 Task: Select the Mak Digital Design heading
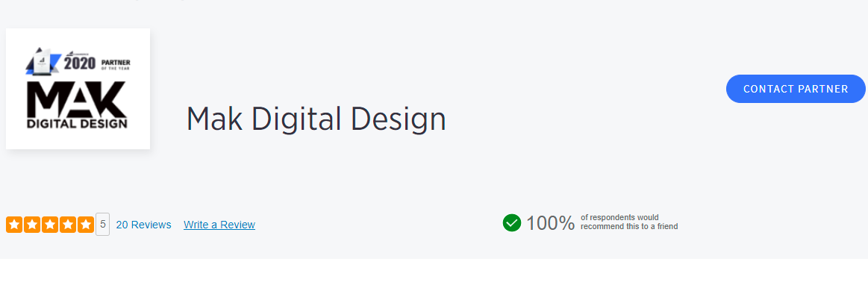pos(316,119)
